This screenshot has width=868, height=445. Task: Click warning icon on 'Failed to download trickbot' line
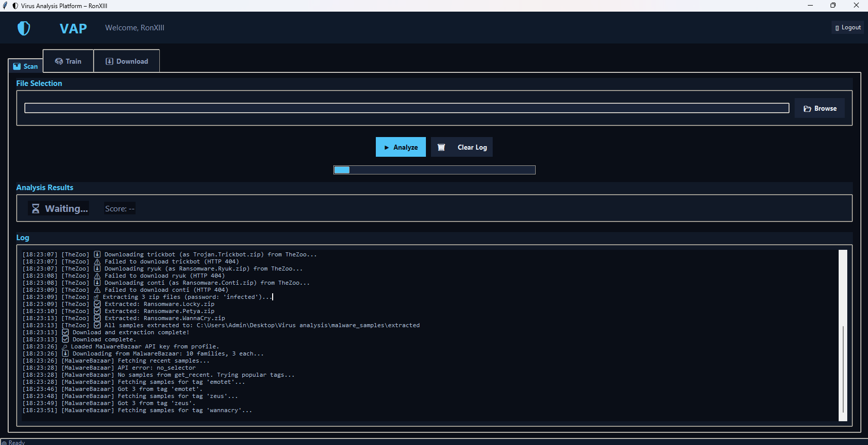tap(97, 261)
